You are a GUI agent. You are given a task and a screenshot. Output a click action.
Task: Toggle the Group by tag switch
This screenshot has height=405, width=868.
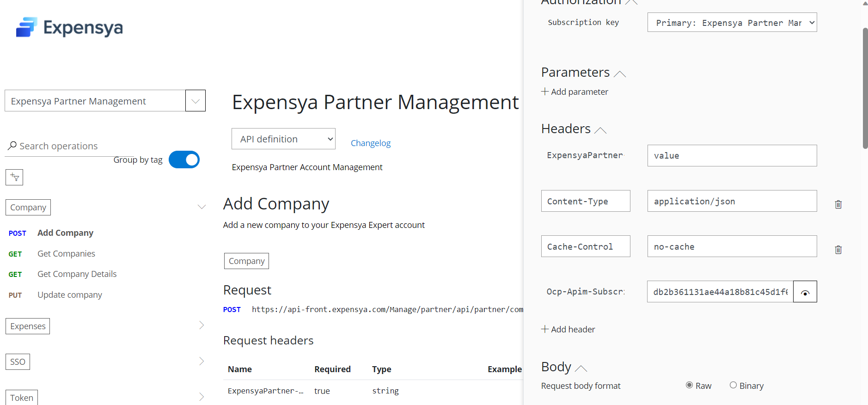[184, 160]
